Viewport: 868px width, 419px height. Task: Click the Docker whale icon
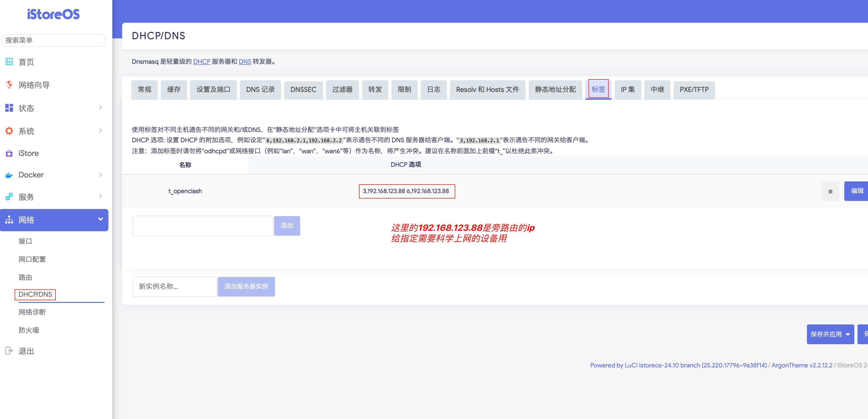[x=9, y=175]
